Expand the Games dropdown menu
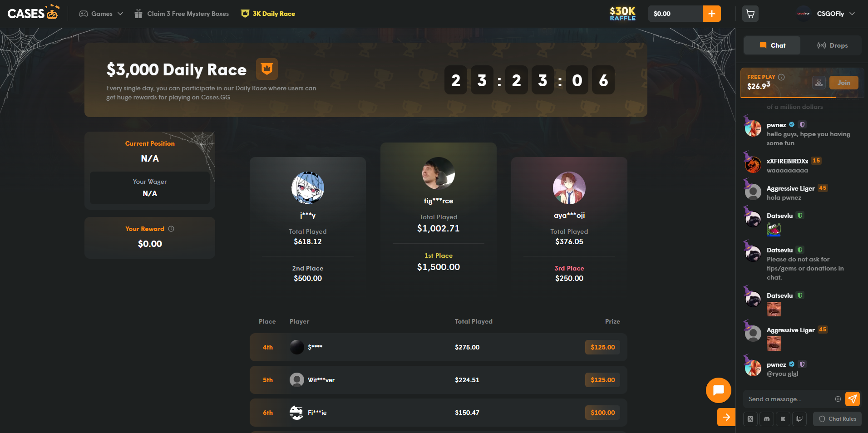Screen dimensions: 868x433 click(x=101, y=14)
